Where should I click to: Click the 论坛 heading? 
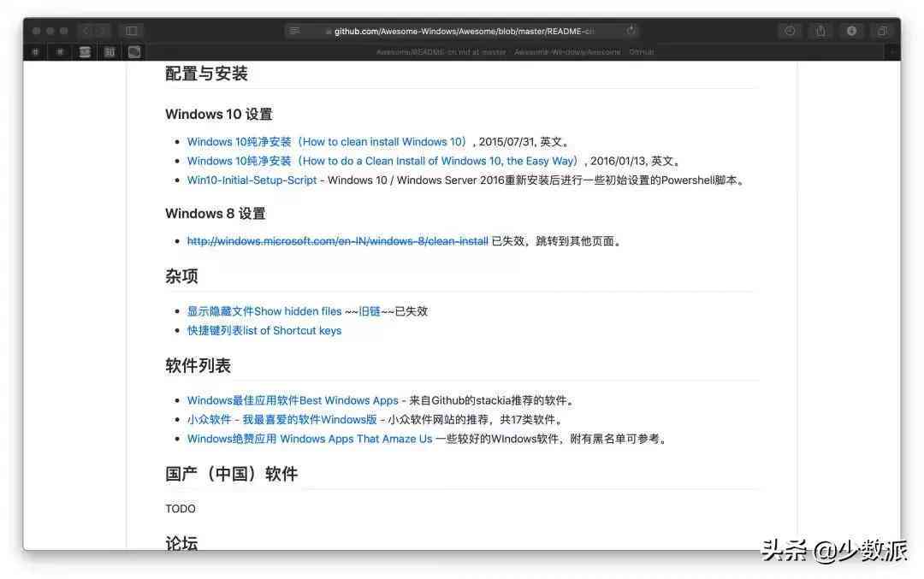click(x=181, y=543)
